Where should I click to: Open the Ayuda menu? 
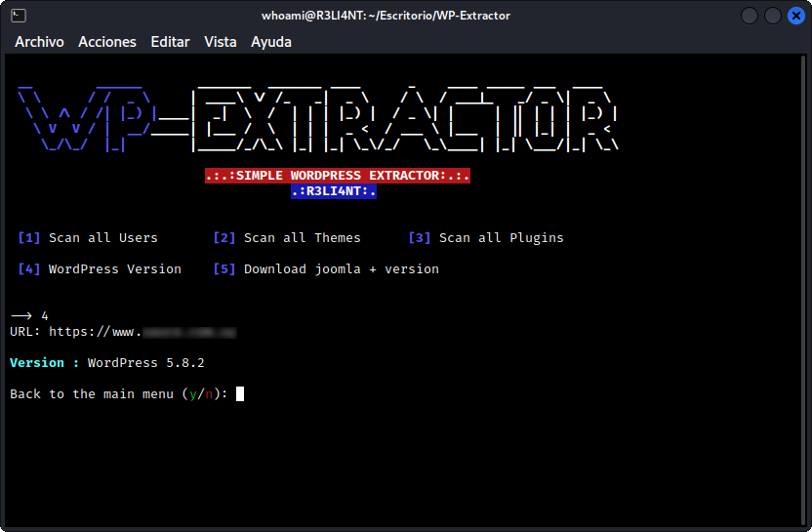tap(271, 42)
